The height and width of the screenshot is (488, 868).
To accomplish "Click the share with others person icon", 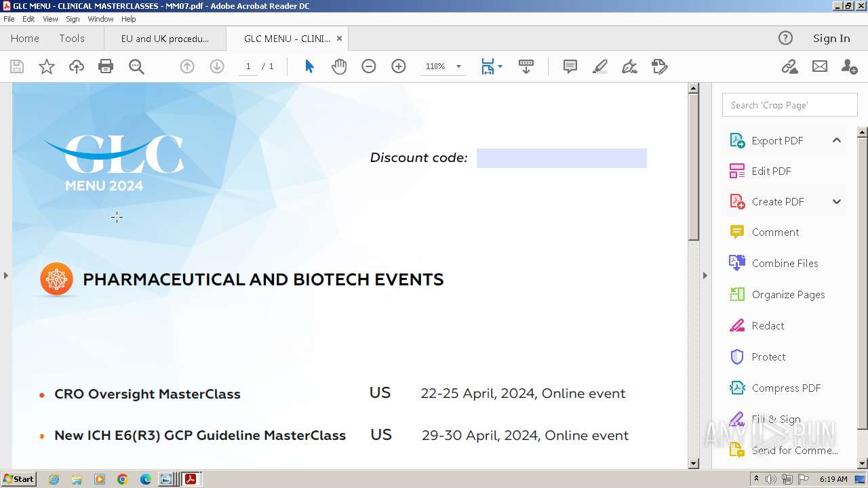I will 849,66.
